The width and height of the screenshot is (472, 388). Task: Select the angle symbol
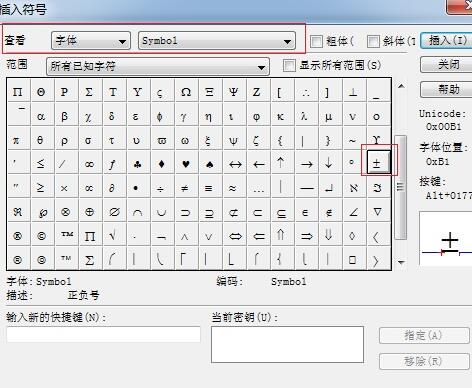[x=353, y=212]
